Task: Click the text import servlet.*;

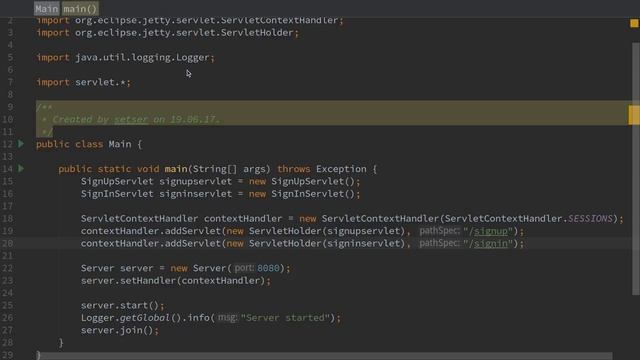Action: [83, 82]
